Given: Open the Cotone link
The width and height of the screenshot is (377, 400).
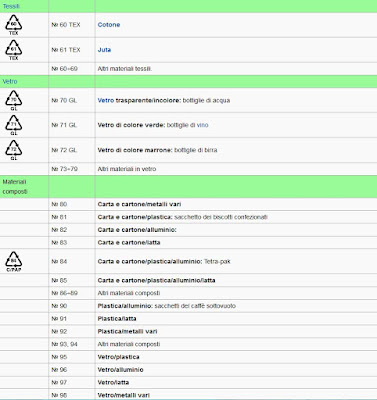Looking at the screenshot, I should (109, 25).
